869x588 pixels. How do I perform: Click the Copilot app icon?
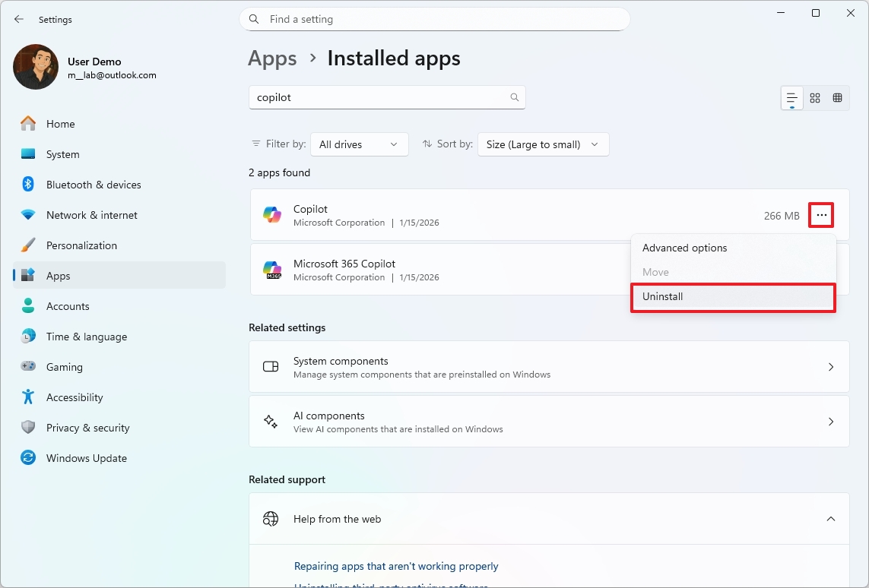click(272, 214)
